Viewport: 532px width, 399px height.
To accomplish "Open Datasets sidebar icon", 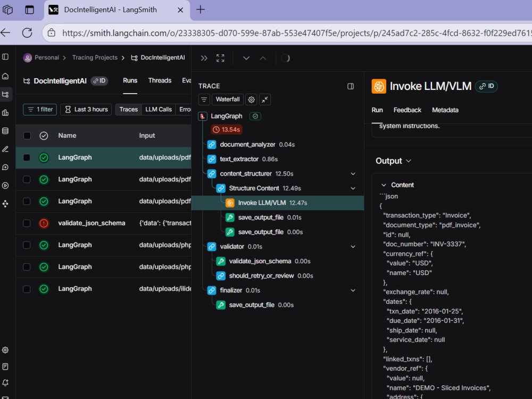I will (5, 131).
